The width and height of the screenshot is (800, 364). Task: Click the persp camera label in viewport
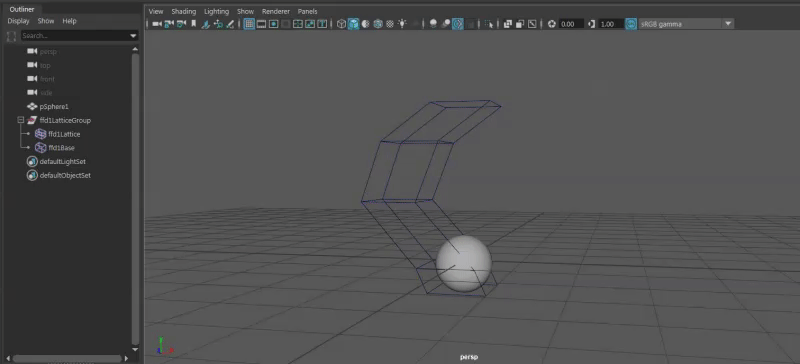point(469,357)
